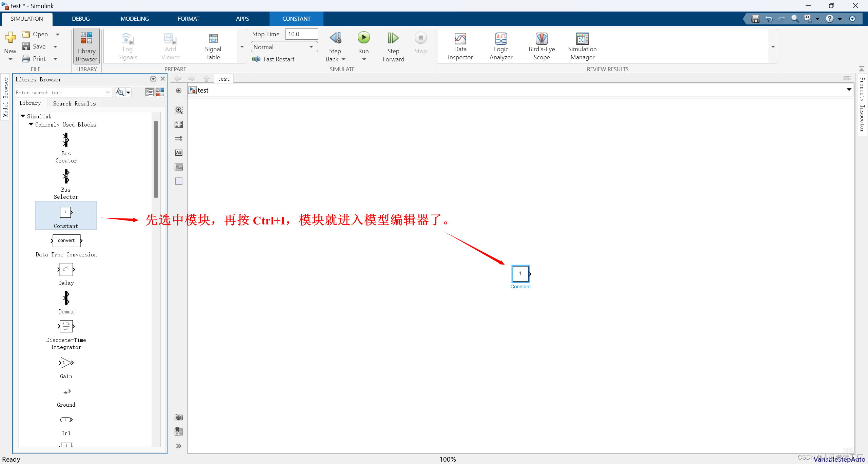
Task: Expand the Save options arrow
Action: pos(55,46)
